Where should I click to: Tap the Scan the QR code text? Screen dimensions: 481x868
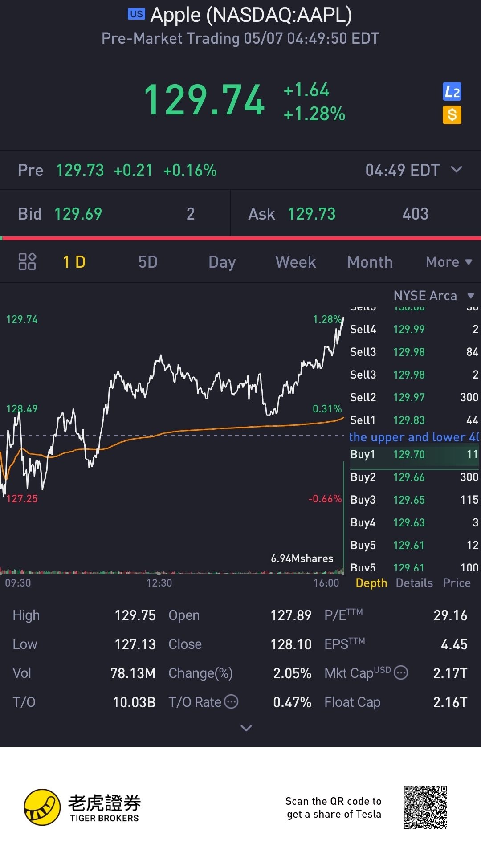tap(334, 807)
